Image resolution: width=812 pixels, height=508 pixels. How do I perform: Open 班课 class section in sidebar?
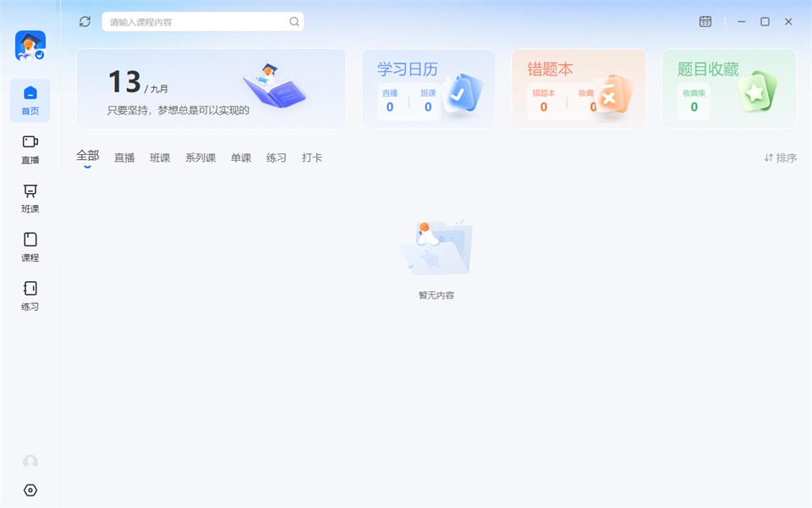(x=30, y=198)
